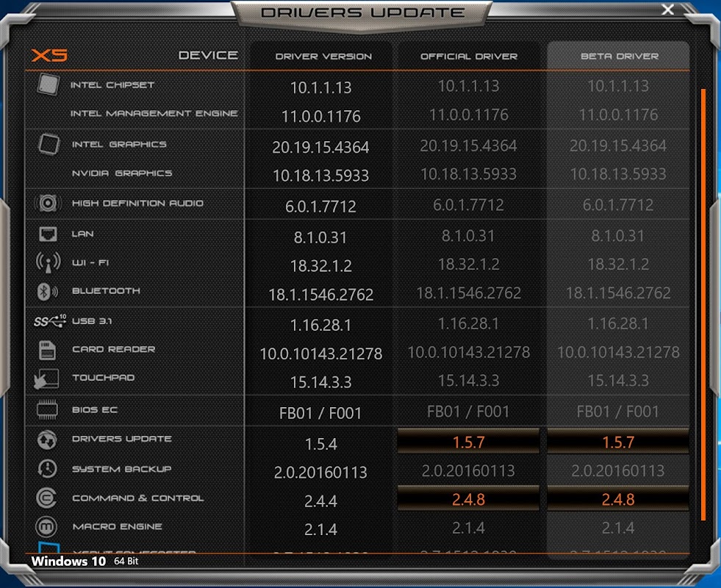The width and height of the screenshot is (721, 588).
Task: Close the Drivers Update window
Action: coord(667,10)
